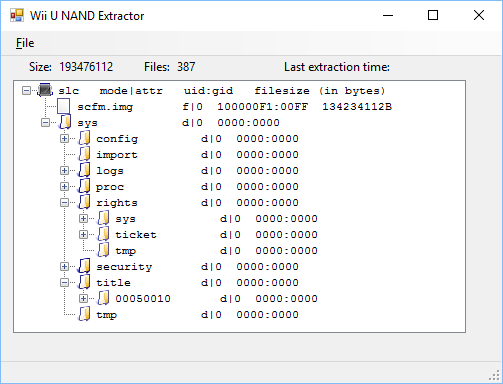The width and height of the screenshot is (503, 384).
Task: Expand the config folder node
Action: coord(64,138)
